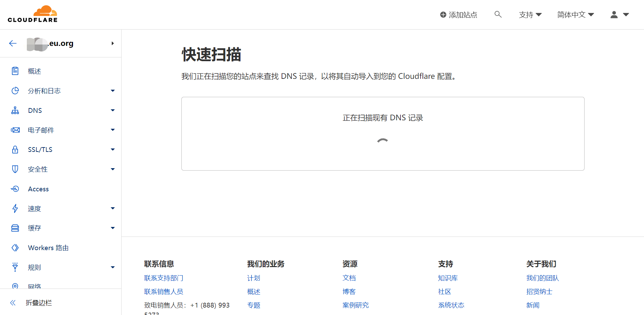The width and height of the screenshot is (644, 315).
Task: Click the Workers routes icon
Action: [x=15, y=248]
